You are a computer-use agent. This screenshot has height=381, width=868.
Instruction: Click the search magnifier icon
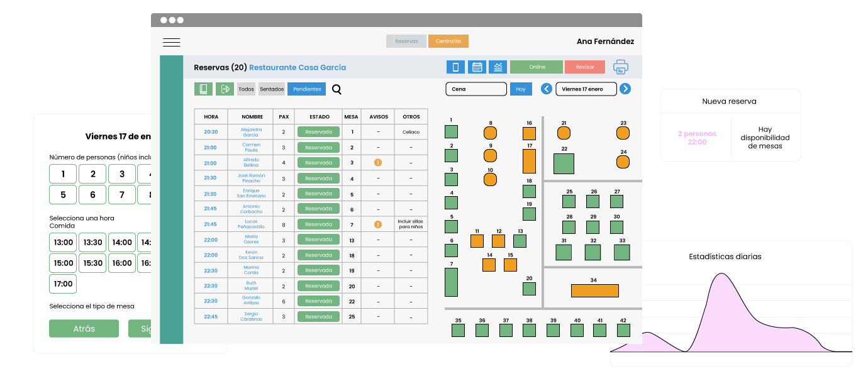(337, 89)
